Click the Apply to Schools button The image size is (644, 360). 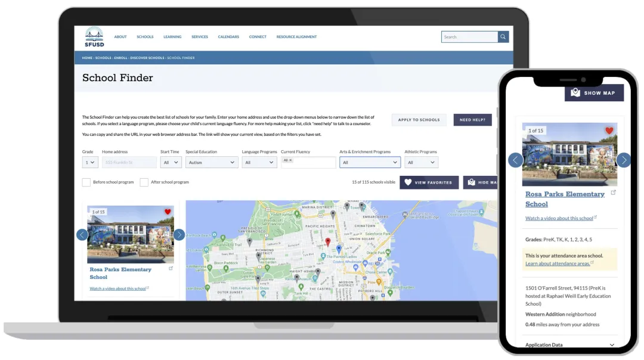pos(419,120)
